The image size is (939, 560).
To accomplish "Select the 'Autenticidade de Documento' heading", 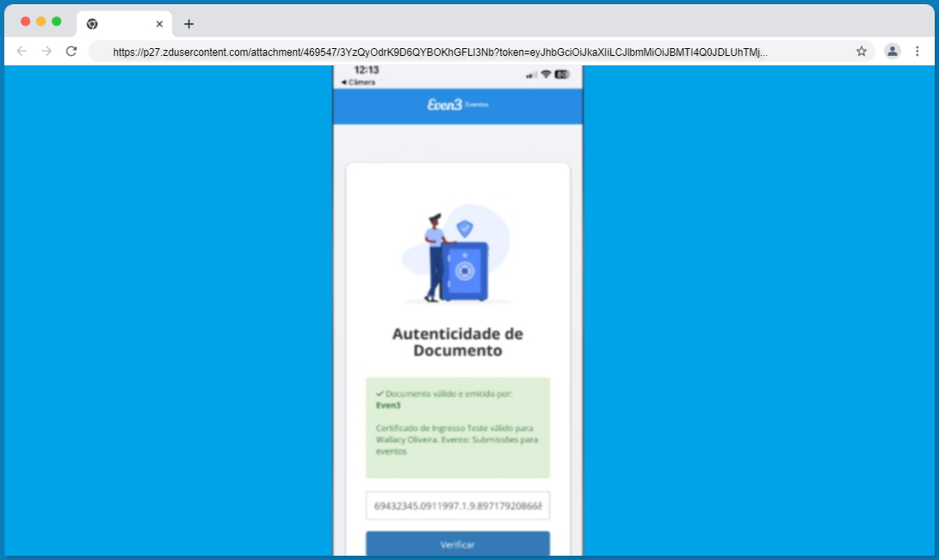I will (x=458, y=342).
